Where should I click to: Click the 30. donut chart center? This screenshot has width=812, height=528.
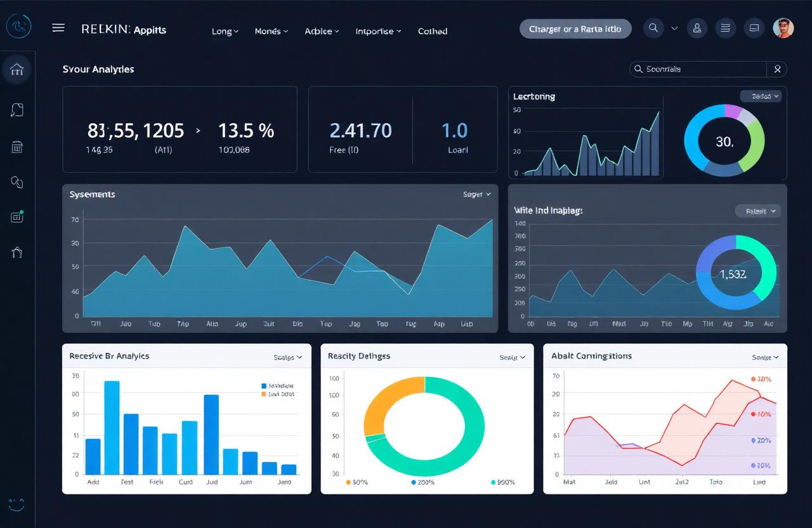click(x=724, y=142)
